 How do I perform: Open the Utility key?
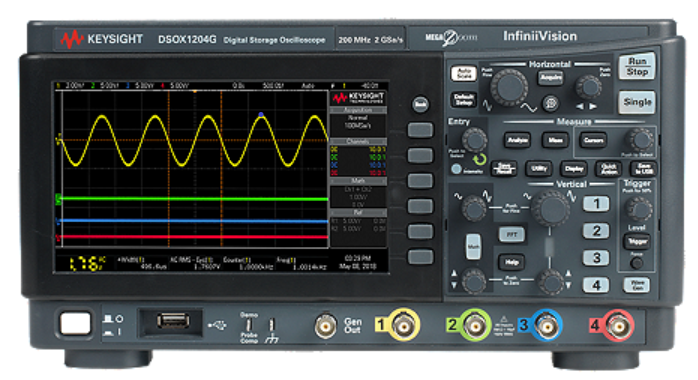tap(539, 168)
